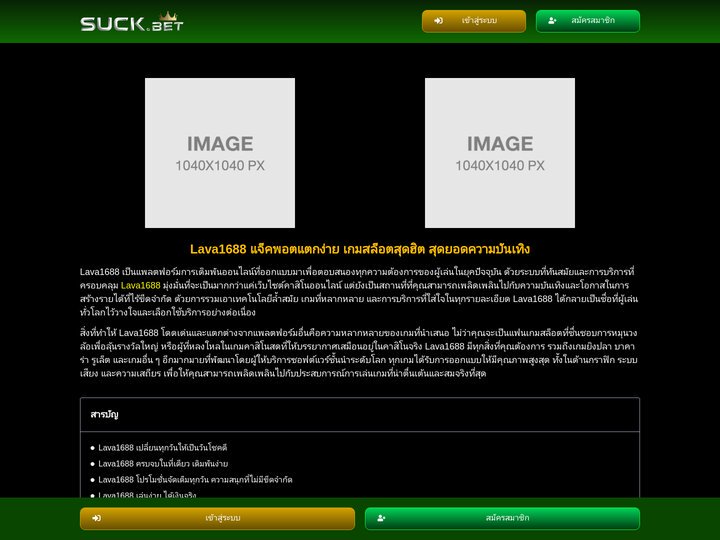Click the bottom bar register button (สมัครสมาชิก)
This screenshot has width=720, height=540.
(502, 518)
